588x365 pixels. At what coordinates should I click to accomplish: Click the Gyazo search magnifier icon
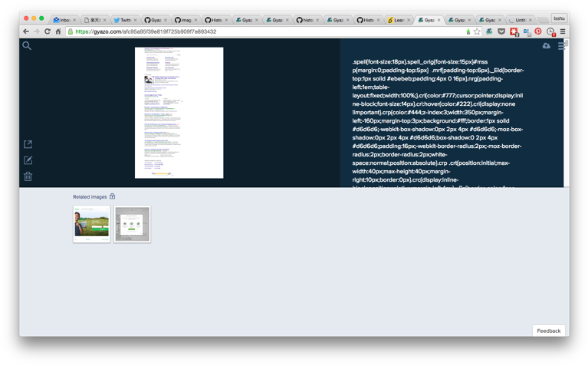[27, 46]
